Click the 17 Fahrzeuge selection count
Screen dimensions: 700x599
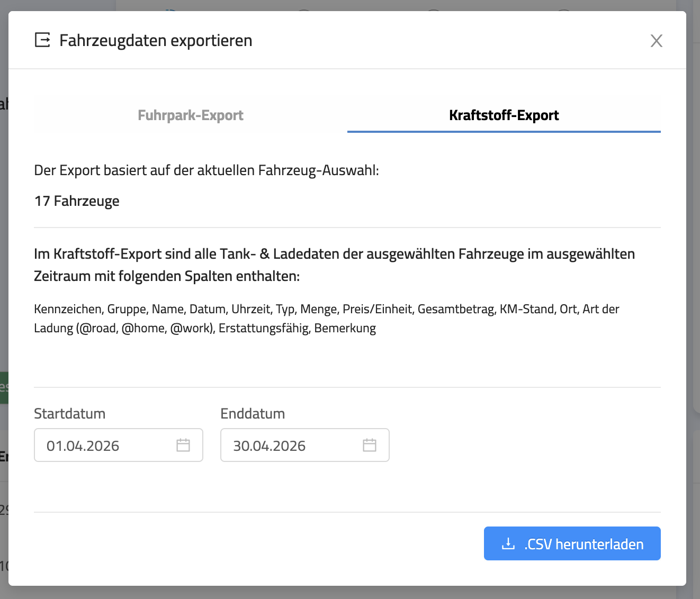pos(77,201)
